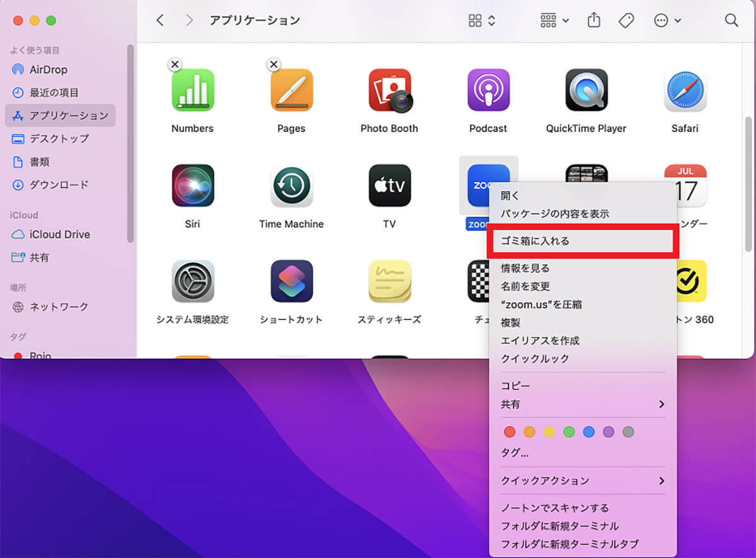
Task: Open the Pages app icon
Action: 291,90
